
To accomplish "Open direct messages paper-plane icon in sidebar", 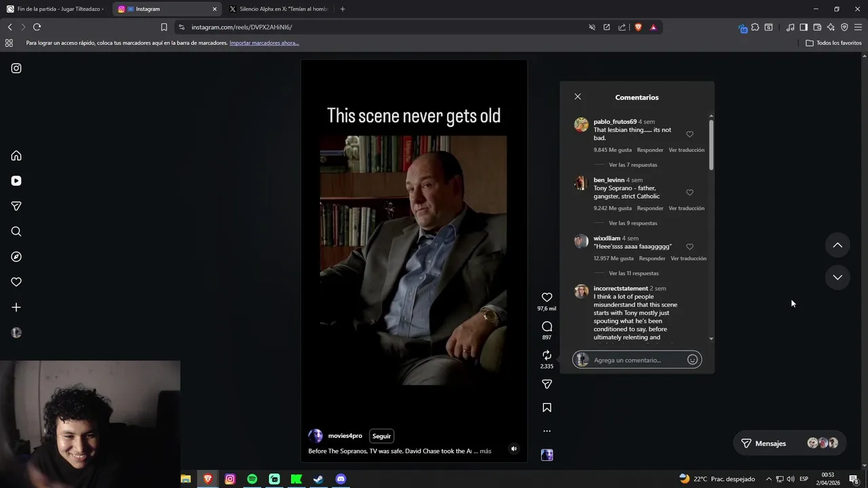I will pyautogui.click(x=16, y=206).
